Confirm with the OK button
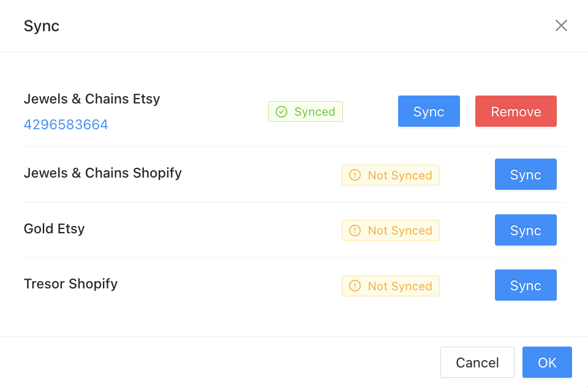This screenshot has width=588, height=387. (547, 363)
